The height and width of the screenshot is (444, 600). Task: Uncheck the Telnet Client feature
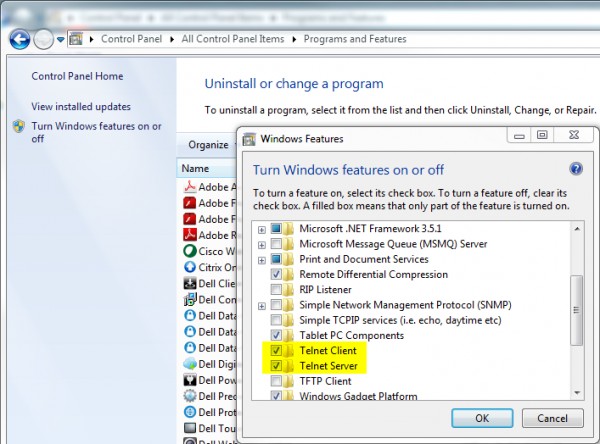[x=276, y=350]
